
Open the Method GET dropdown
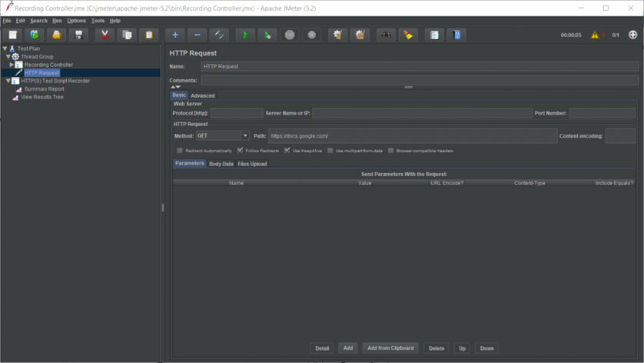pos(223,135)
